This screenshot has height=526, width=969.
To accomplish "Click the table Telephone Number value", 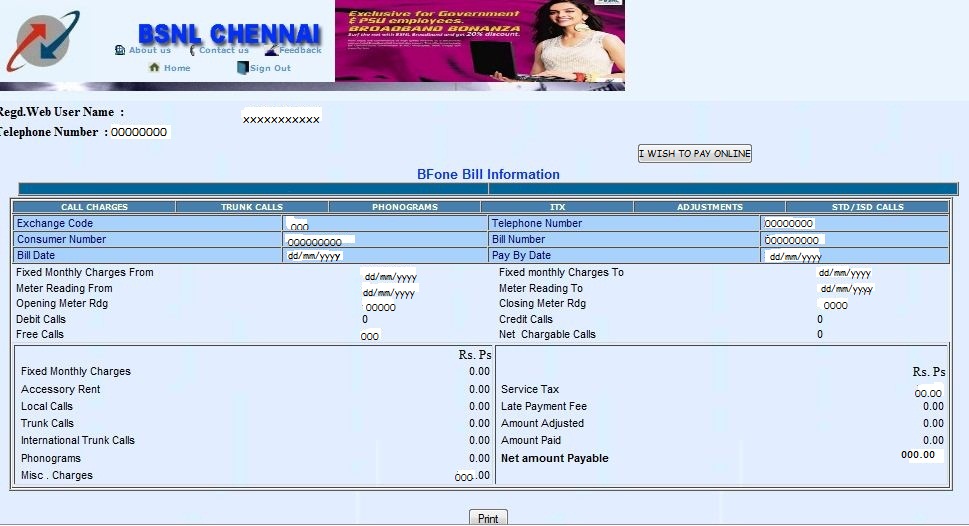I will 789,224.
